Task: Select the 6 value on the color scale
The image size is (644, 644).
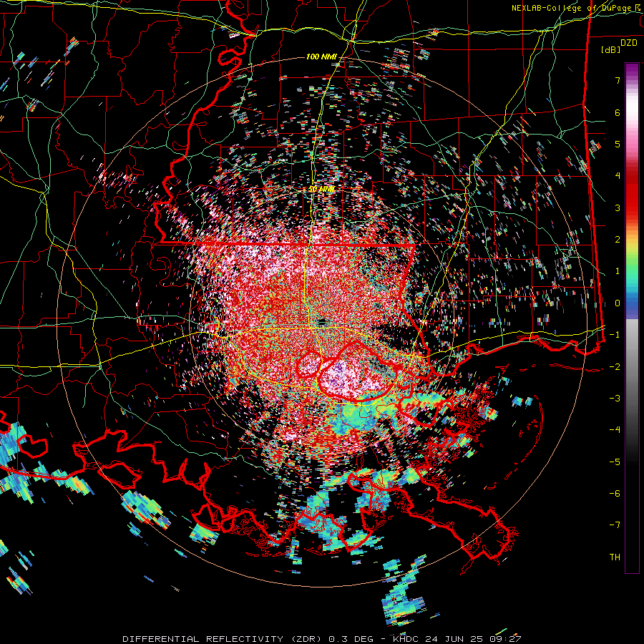Action: coord(618,112)
